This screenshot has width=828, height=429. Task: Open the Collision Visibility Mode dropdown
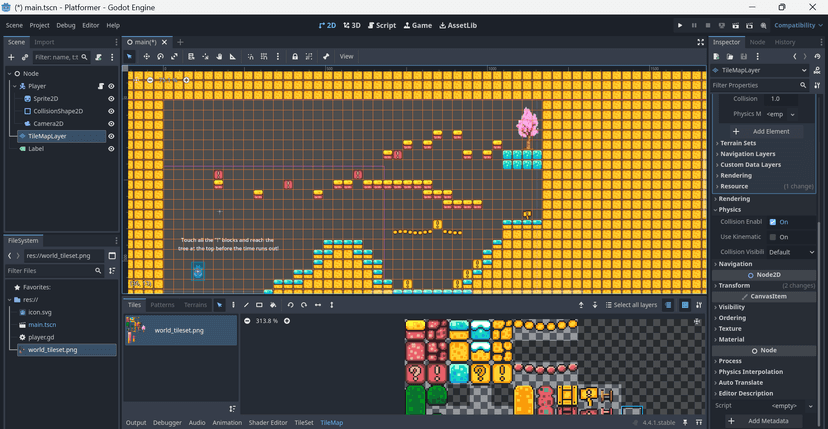[x=790, y=252]
